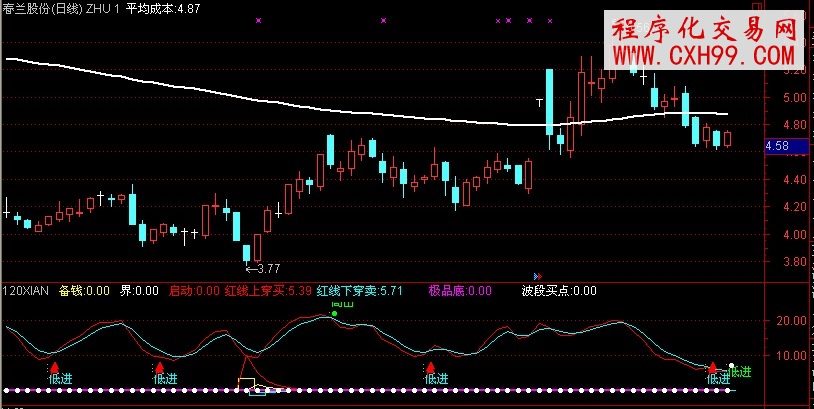The height and width of the screenshot is (409, 814).
Task: Select the magenta "极品底:0.00" label
Action: [x=461, y=291]
